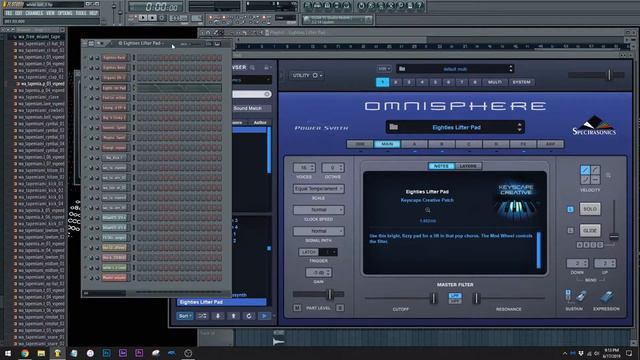Open graph editor icon in channel rack header
The image size is (640, 360).
pos(209,44)
